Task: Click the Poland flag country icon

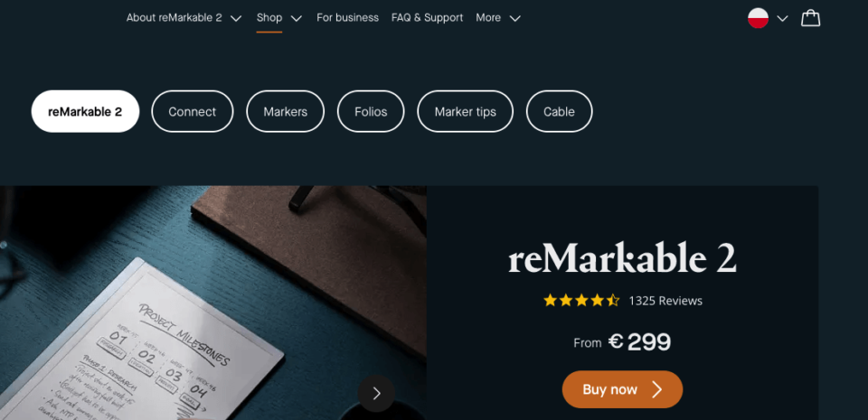Action: pyautogui.click(x=758, y=18)
